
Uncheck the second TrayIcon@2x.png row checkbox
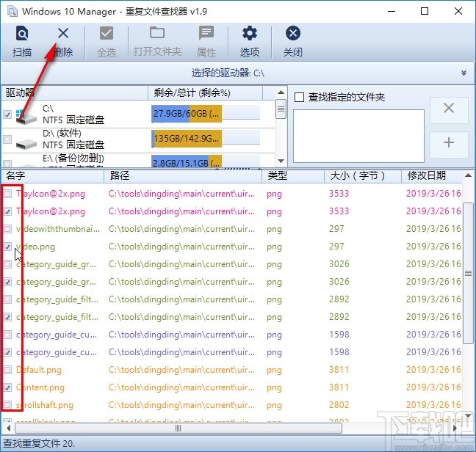7,211
